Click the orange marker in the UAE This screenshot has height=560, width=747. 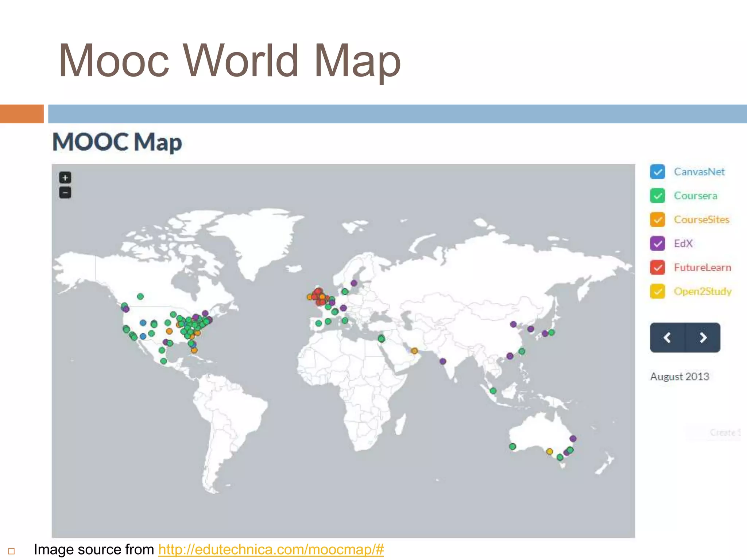pos(414,351)
